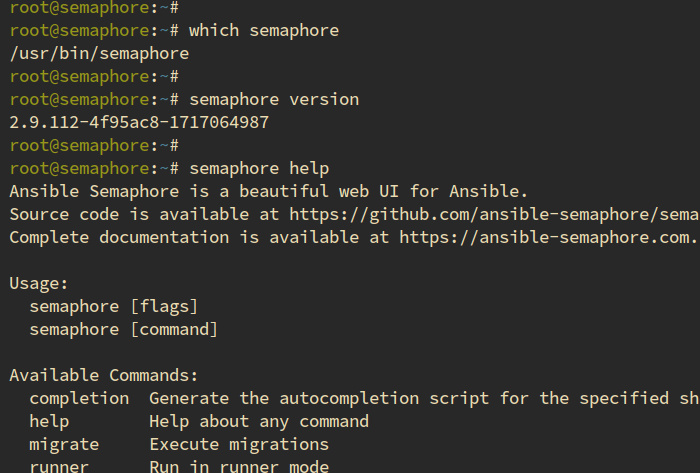Select the /usr/bin/semaphore output path
Image resolution: width=700 pixels, height=473 pixels.
tap(99, 53)
